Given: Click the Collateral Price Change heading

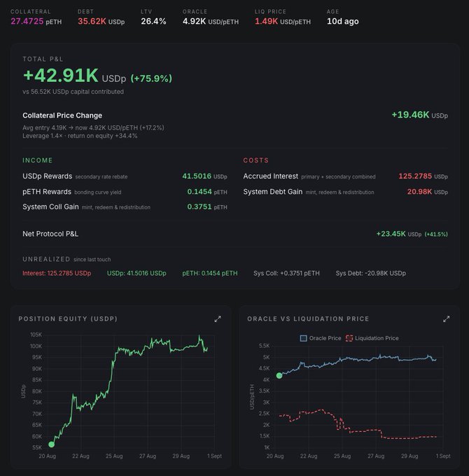Looking at the screenshot, I should point(62,115).
